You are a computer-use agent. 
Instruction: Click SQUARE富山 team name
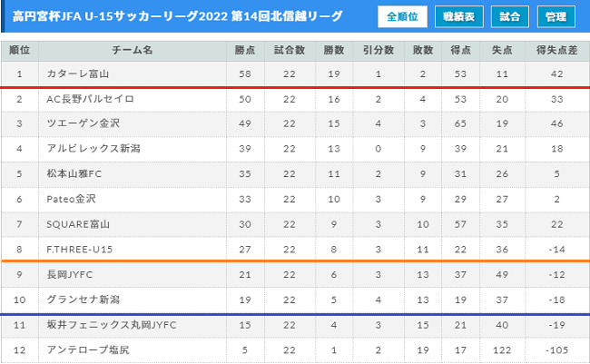coord(78,224)
